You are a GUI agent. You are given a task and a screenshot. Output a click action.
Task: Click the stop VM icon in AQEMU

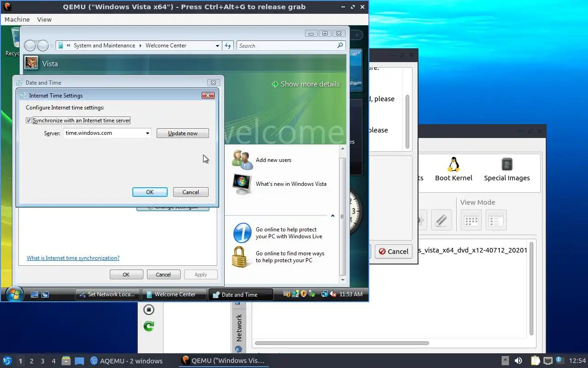pos(148,310)
